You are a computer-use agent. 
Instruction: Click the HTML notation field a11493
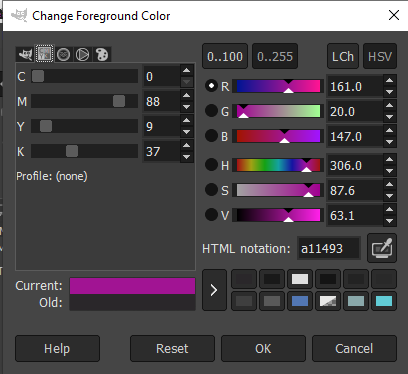pyautogui.click(x=329, y=248)
